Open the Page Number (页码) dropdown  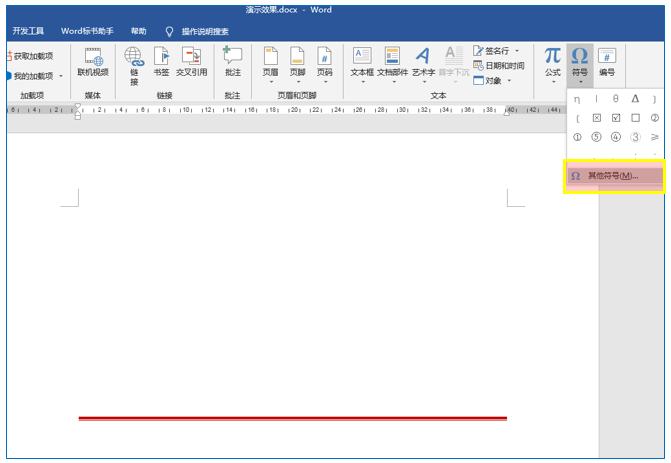(x=324, y=65)
